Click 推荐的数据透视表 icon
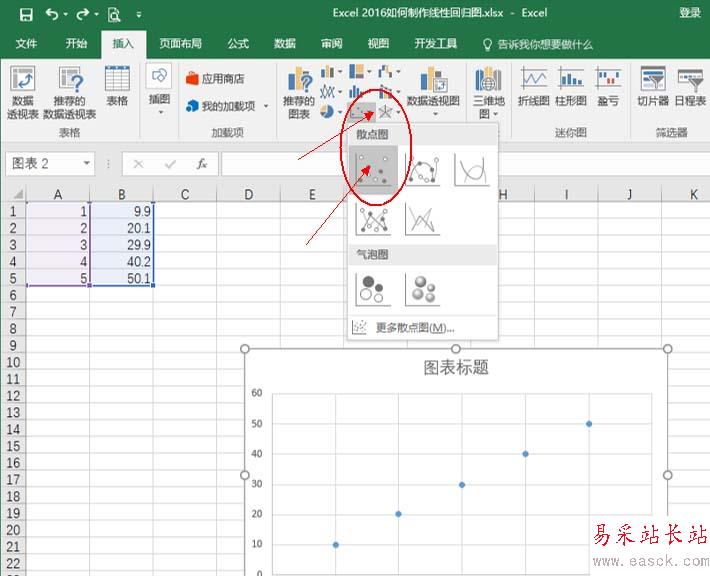Image resolution: width=710 pixels, height=576 pixels. 69,93
